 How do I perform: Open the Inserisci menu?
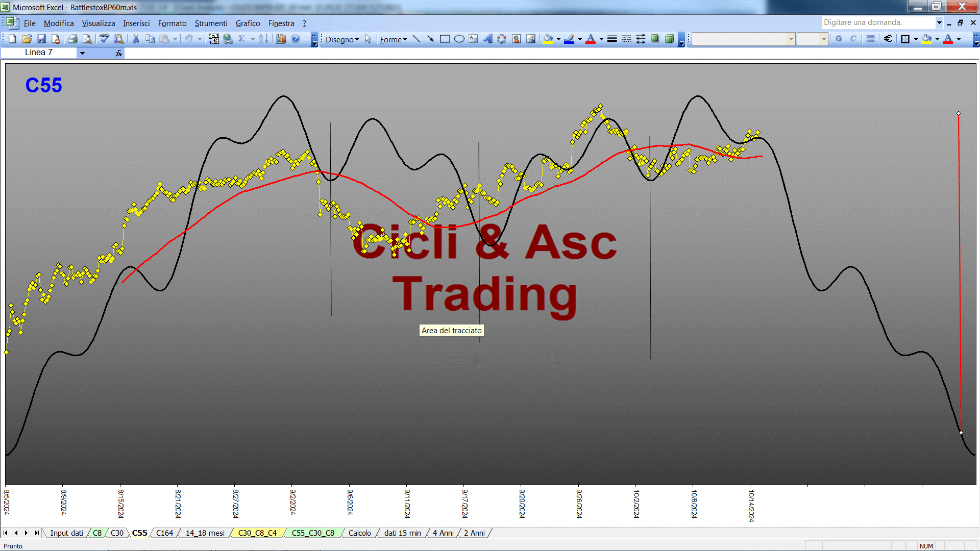click(136, 23)
